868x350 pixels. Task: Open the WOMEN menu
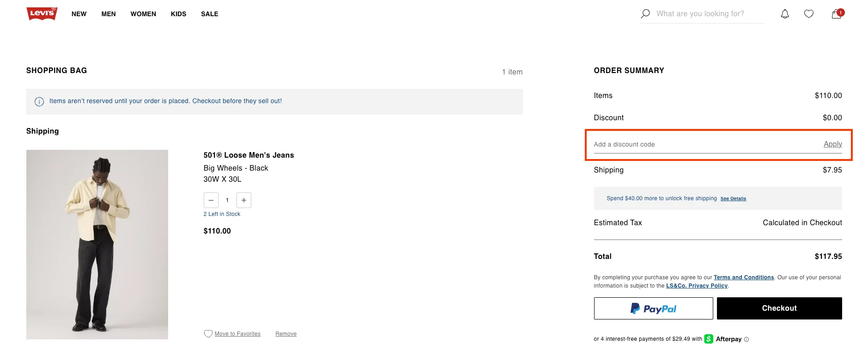[x=143, y=14]
